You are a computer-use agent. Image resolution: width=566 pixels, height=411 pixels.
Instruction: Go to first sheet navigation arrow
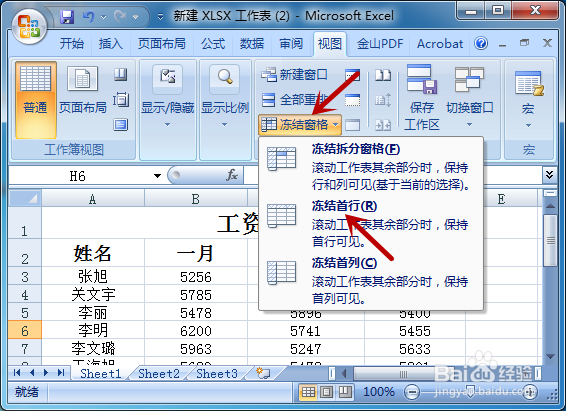click(x=17, y=372)
